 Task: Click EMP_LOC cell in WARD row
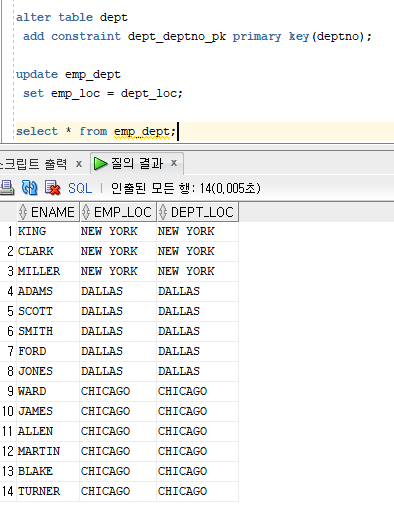pos(118,391)
